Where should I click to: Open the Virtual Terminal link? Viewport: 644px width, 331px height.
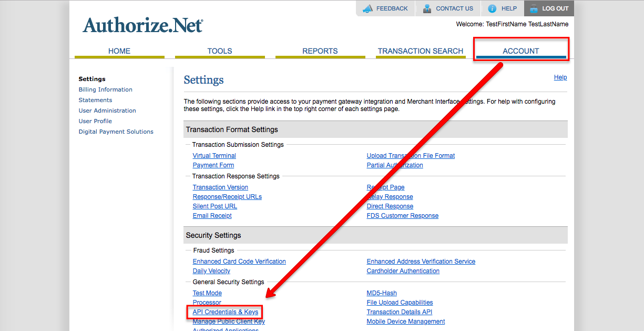(x=214, y=156)
